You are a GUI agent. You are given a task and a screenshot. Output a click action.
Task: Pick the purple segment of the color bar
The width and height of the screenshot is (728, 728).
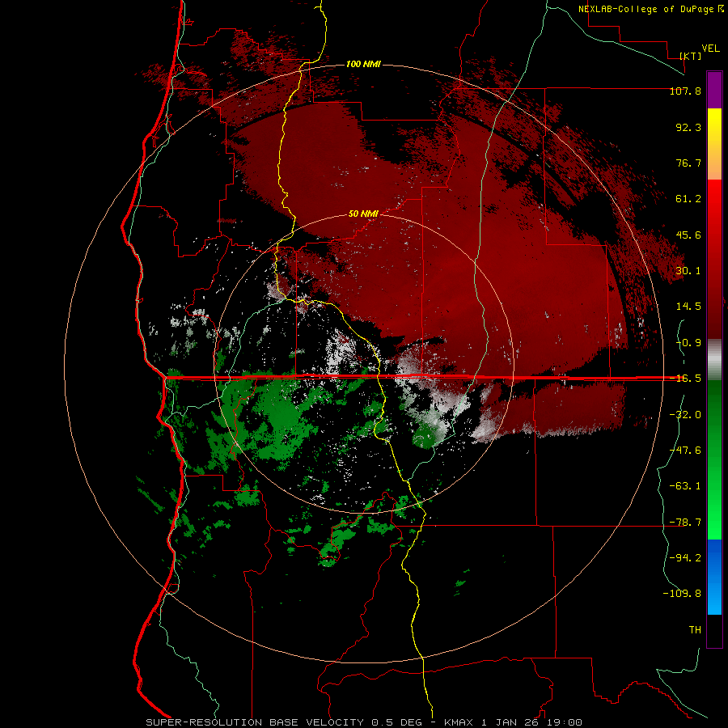[714, 90]
